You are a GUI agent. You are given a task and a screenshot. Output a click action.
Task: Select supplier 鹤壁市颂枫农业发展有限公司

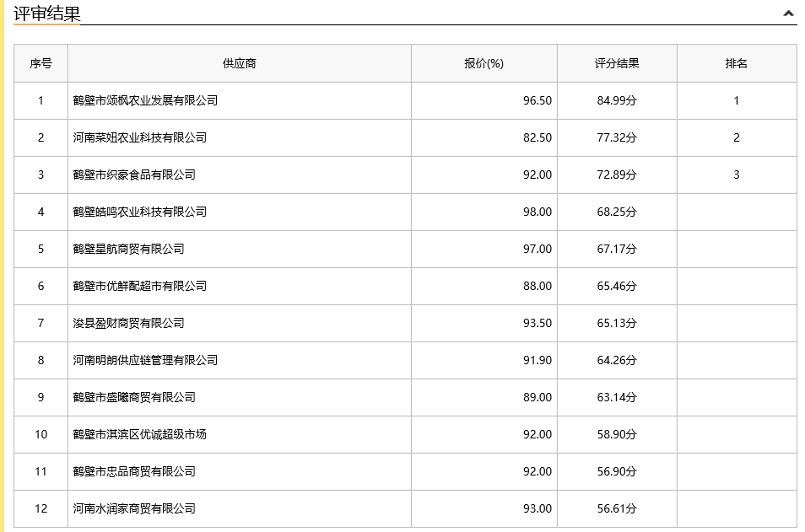point(145,100)
